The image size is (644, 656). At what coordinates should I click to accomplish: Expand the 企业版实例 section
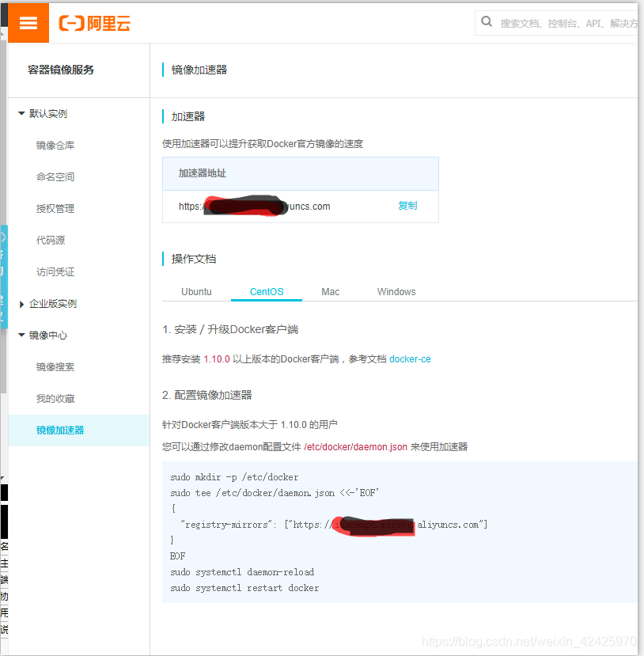[21, 304]
